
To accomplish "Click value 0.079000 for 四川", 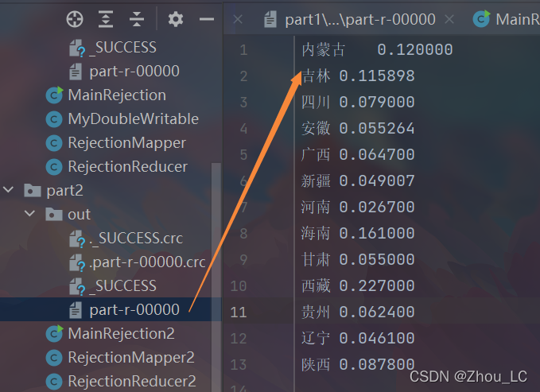I will click(x=377, y=103).
